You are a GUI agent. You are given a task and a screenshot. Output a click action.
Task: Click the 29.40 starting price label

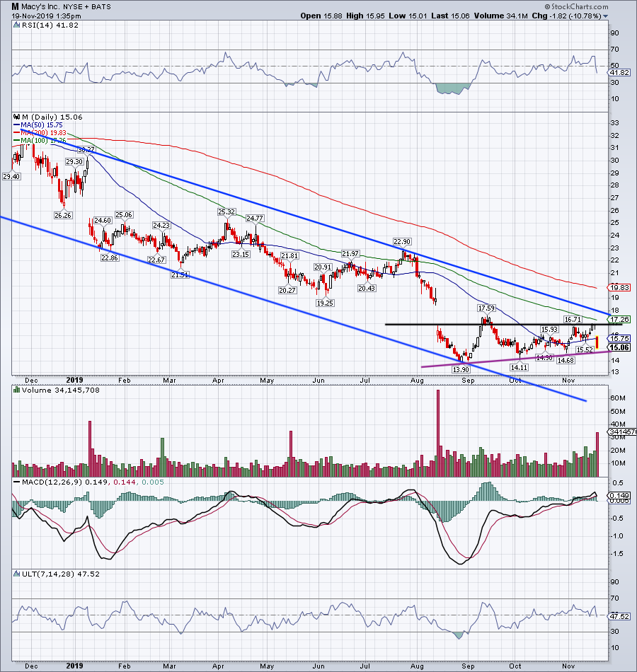pyautogui.click(x=11, y=176)
